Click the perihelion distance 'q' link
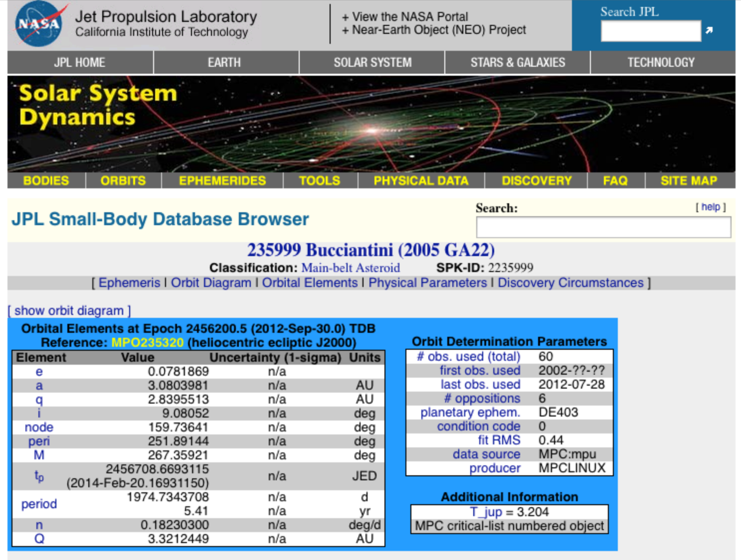Screen dimensions: 741x560 [39, 400]
